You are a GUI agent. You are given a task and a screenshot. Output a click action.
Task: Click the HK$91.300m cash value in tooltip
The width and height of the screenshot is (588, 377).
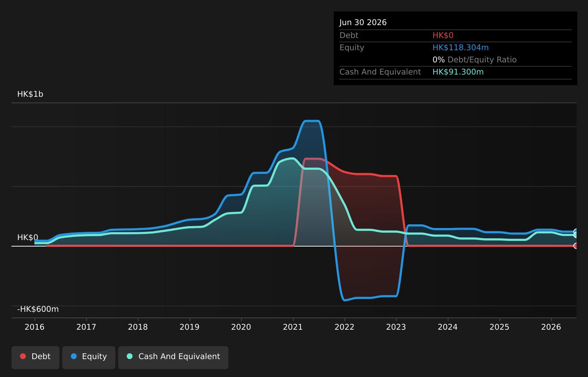(458, 72)
